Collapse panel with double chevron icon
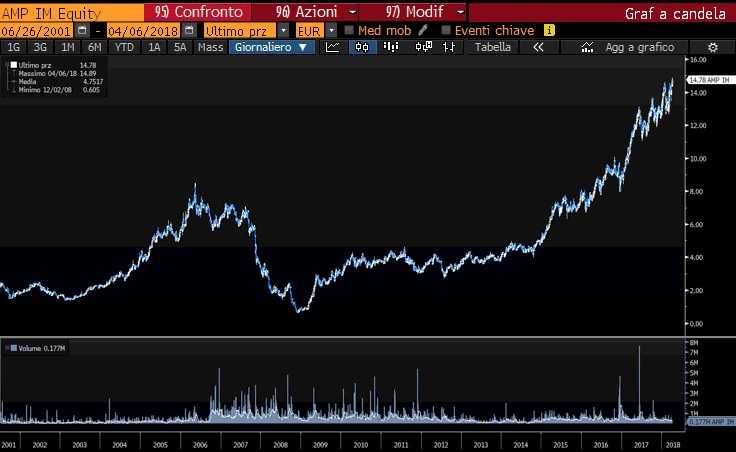 538,47
